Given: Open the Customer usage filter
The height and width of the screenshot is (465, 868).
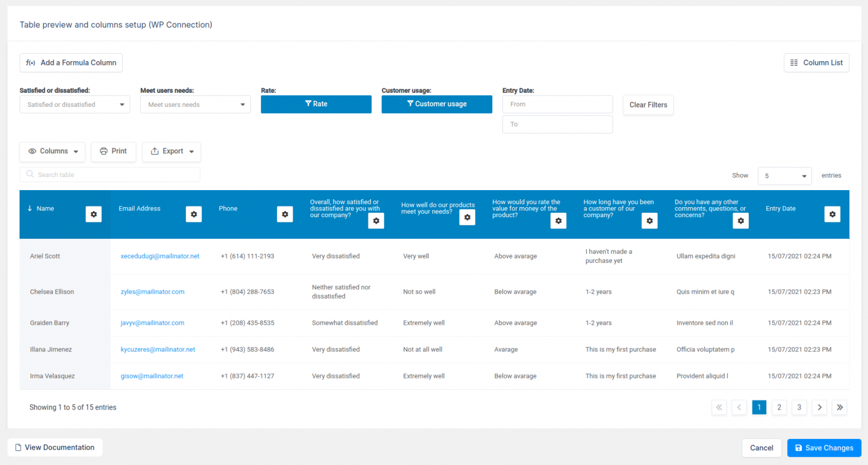Looking at the screenshot, I should tap(436, 104).
